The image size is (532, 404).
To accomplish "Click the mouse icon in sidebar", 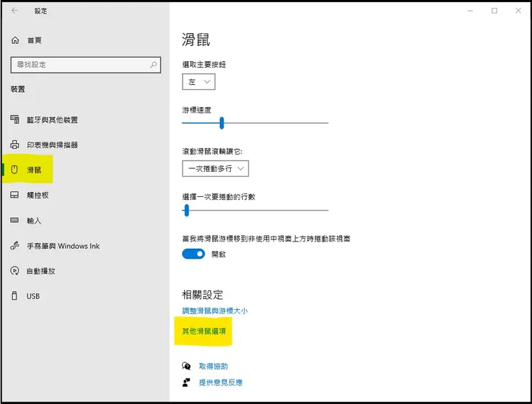I will [14, 170].
